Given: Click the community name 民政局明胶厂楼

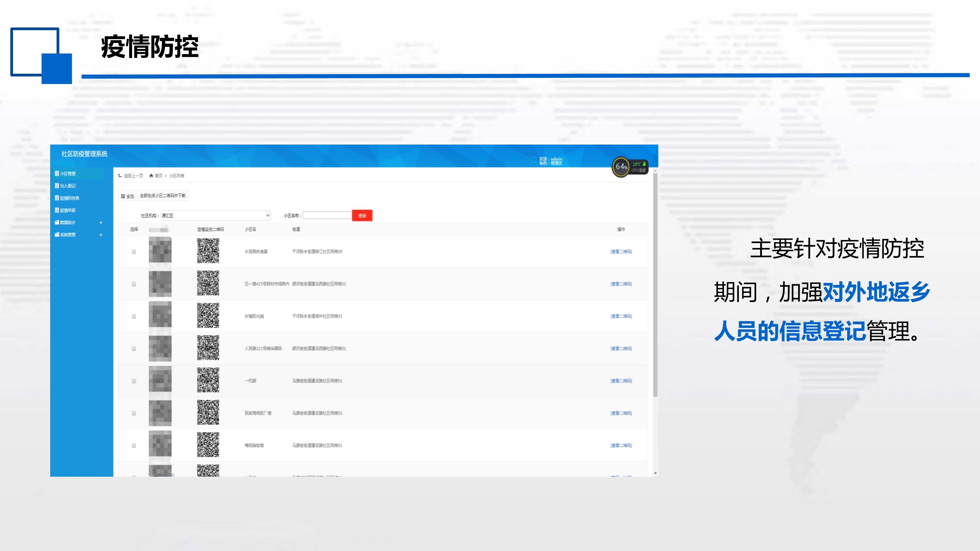Looking at the screenshot, I should (x=258, y=413).
